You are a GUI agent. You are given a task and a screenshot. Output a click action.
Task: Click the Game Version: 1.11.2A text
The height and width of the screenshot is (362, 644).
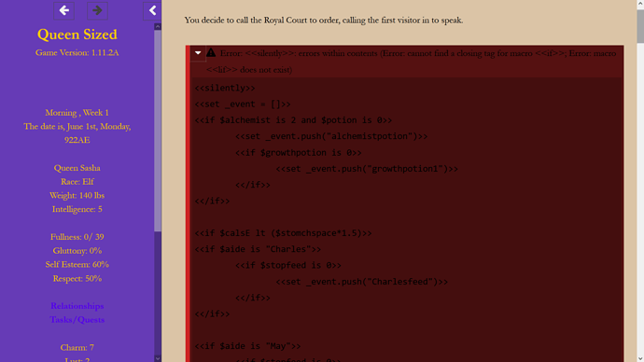77,52
